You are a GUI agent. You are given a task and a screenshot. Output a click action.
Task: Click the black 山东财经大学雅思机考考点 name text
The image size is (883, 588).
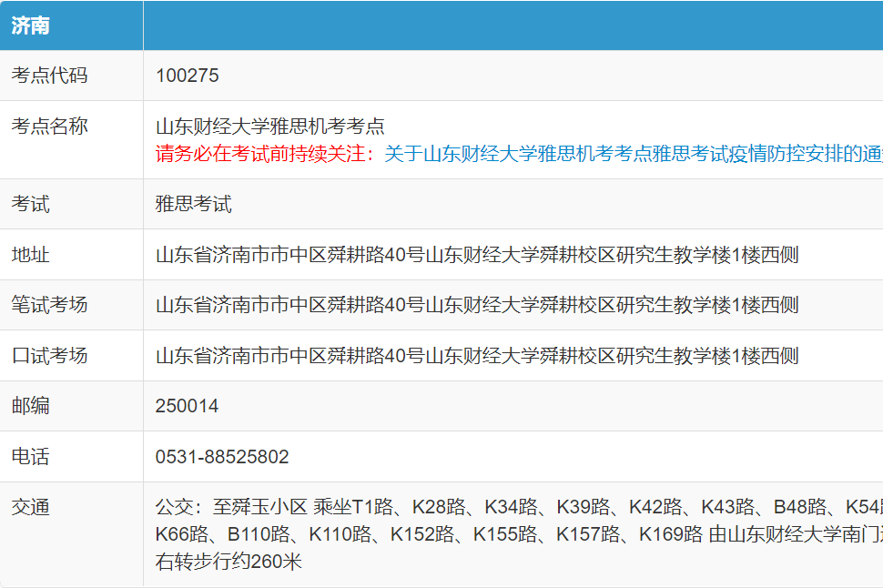(x=270, y=127)
